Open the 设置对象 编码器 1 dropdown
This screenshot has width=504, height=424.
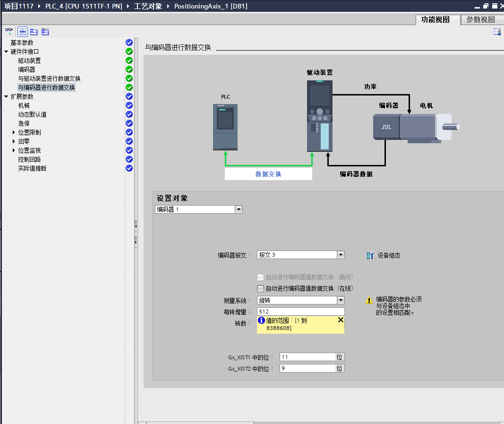(239, 209)
